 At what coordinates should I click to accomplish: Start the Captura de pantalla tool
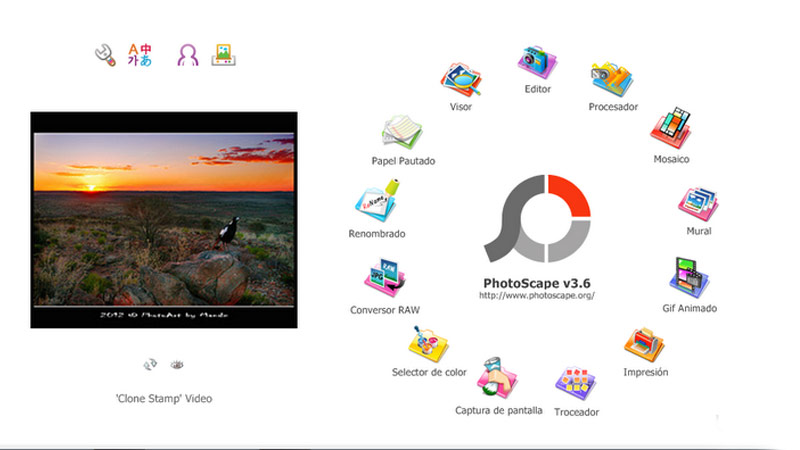click(498, 379)
